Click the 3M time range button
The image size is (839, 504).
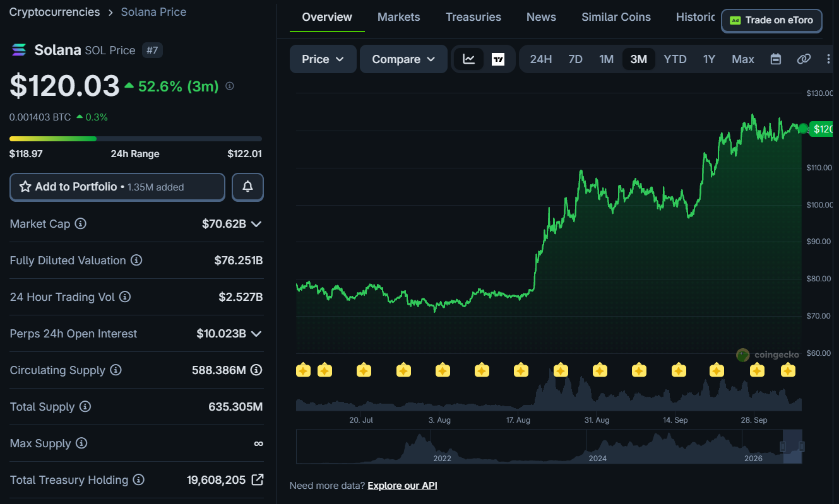638,59
